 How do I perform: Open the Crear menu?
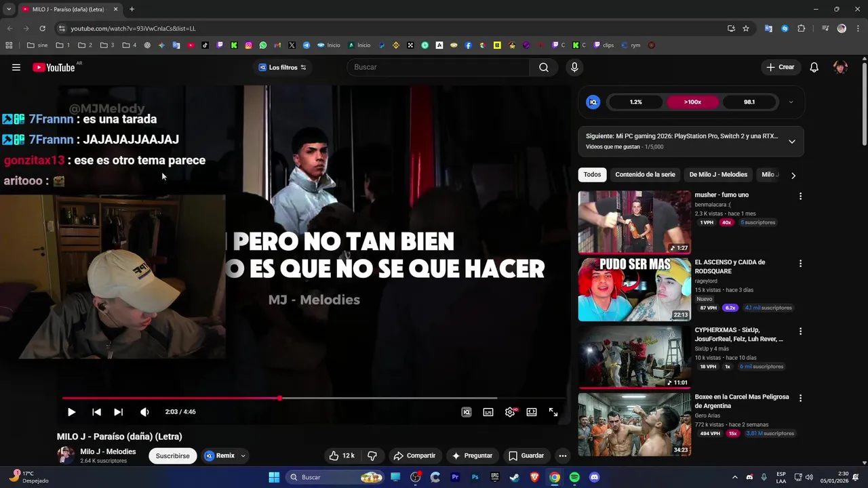[780, 67]
